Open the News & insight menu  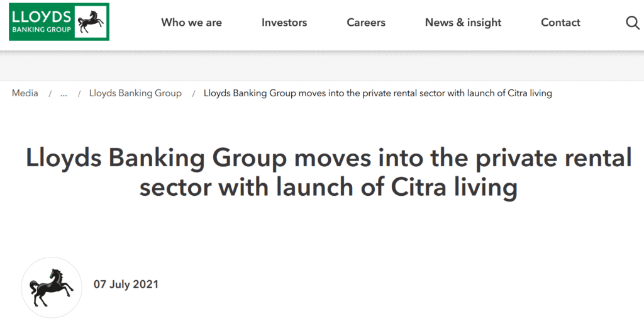tap(463, 23)
